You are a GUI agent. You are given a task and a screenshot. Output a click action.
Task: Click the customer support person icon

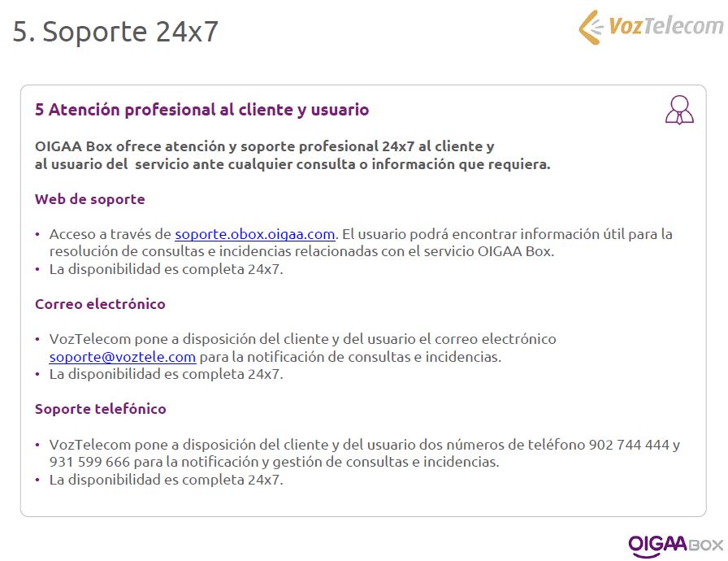(679, 110)
